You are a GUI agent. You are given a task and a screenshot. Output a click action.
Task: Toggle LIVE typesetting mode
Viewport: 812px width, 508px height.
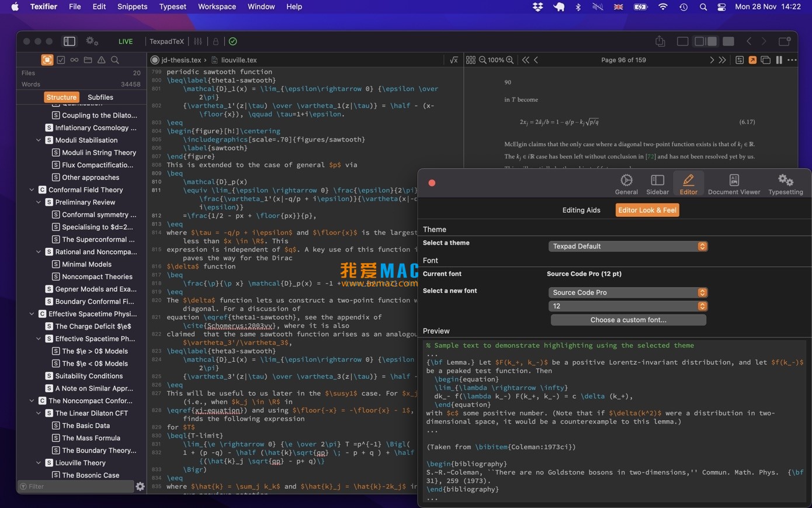pyautogui.click(x=126, y=41)
